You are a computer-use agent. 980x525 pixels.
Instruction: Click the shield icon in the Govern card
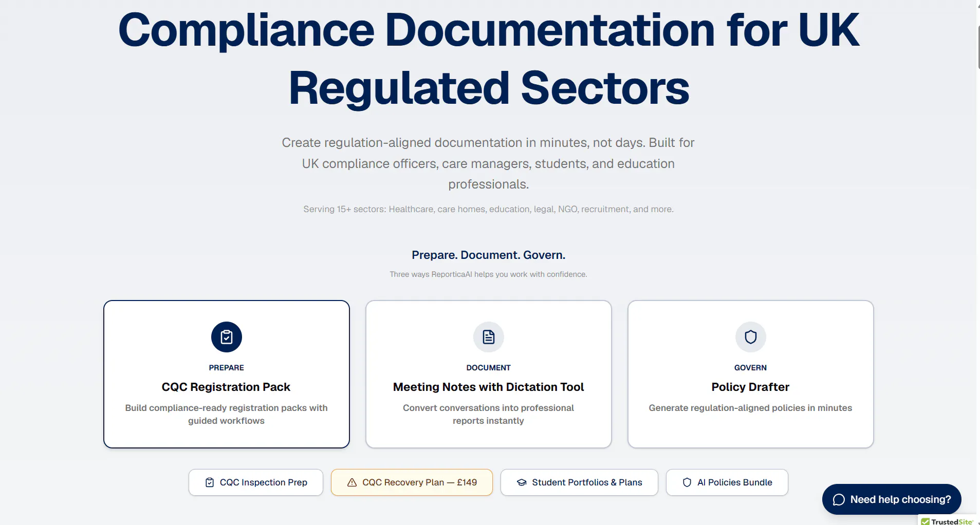[751, 337]
